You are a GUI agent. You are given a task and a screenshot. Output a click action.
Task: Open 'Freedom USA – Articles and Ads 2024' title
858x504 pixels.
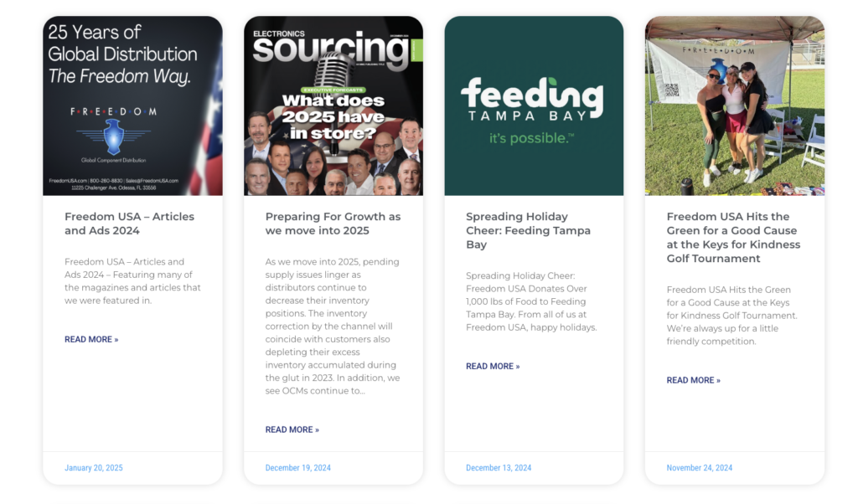(129, 224)
